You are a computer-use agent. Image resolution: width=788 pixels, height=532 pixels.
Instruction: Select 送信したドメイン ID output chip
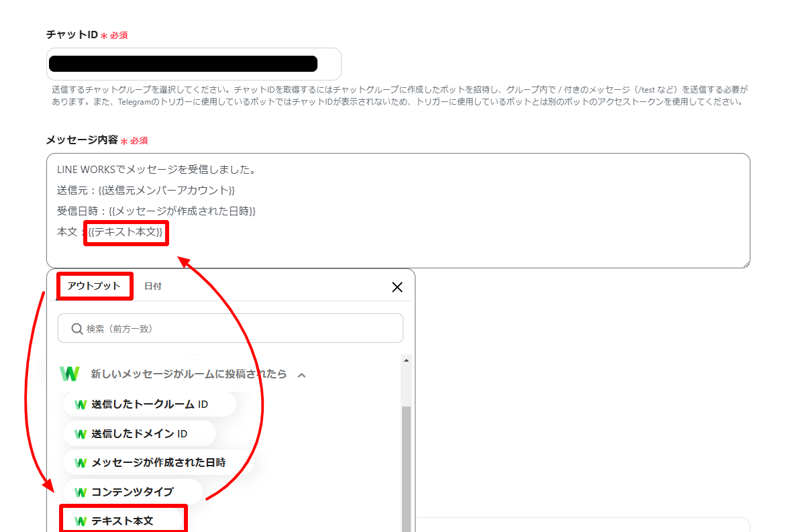point(139,433)
